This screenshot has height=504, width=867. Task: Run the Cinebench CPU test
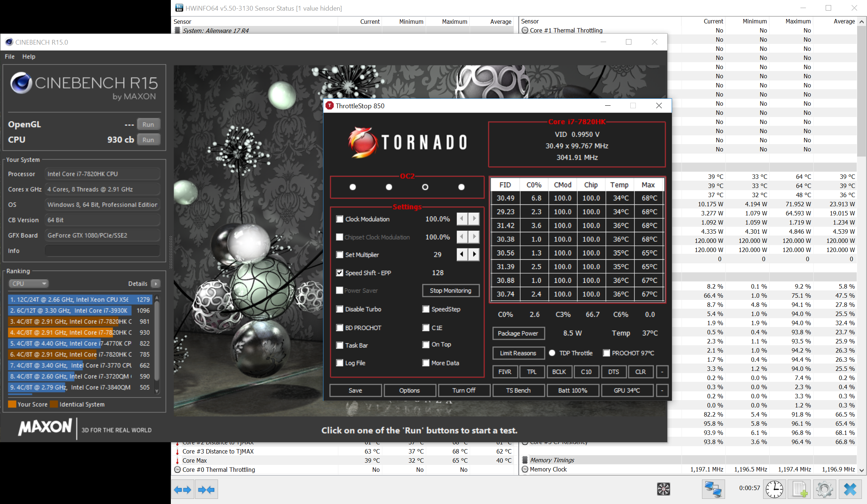pyautogui.click(x=148, y=140)
